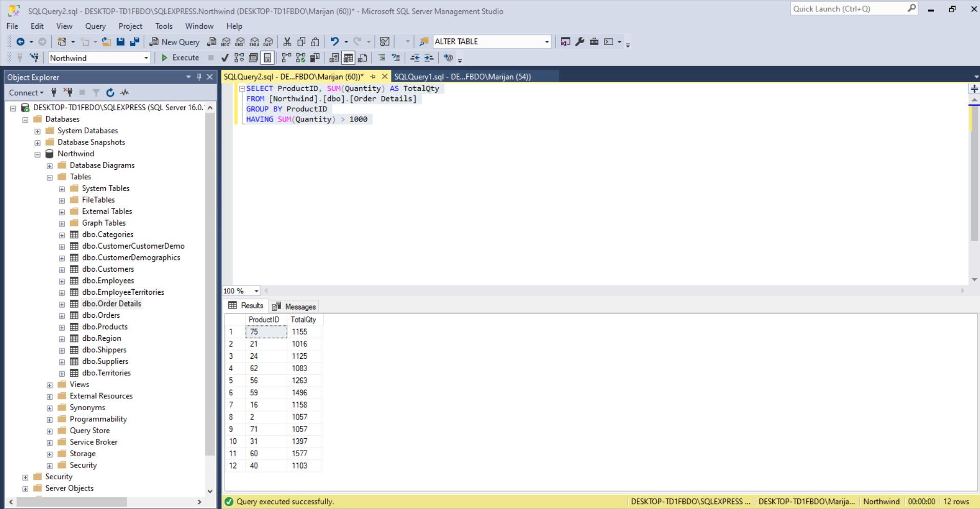Click Object Explorer Activity Monitor icon
The width and height of the screenshot is (980, 509).
click(x=125, y=93)
